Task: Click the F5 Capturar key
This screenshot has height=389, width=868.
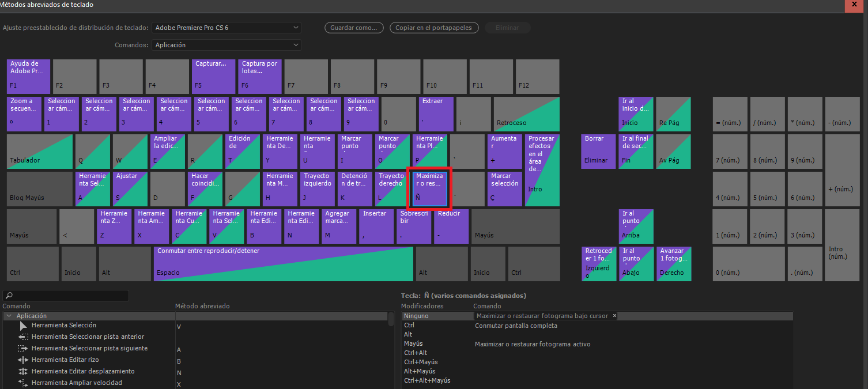Action: pyautogui.click(x=214, y=76)
